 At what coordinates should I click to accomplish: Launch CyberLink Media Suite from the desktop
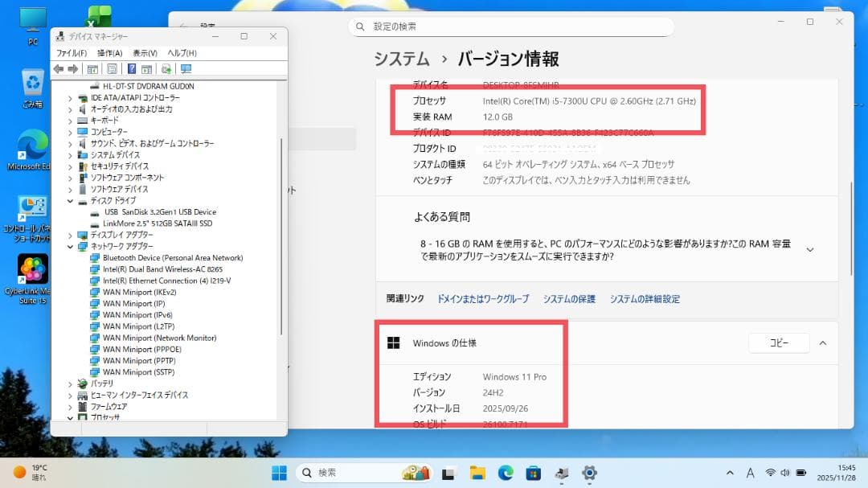(31, 265)
